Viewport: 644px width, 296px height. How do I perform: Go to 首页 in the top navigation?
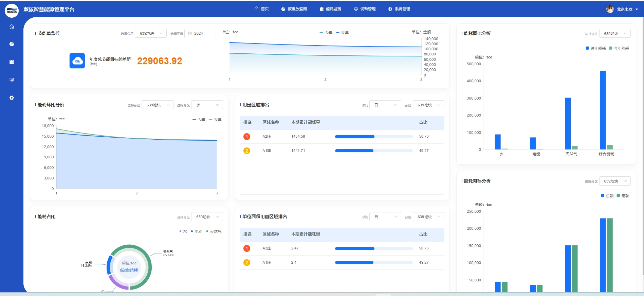(x=262, y=9)
